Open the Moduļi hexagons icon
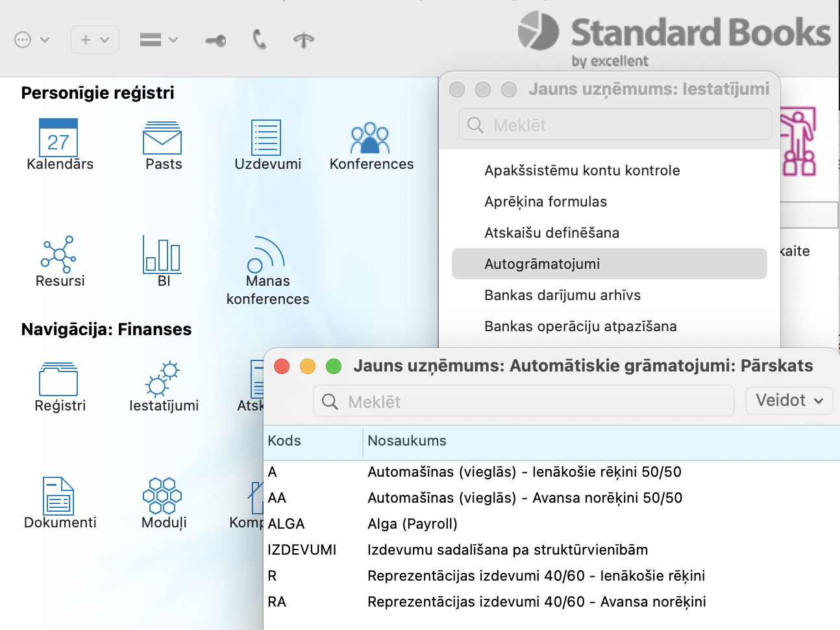The image size is (840, 630). tap(162, 496)
